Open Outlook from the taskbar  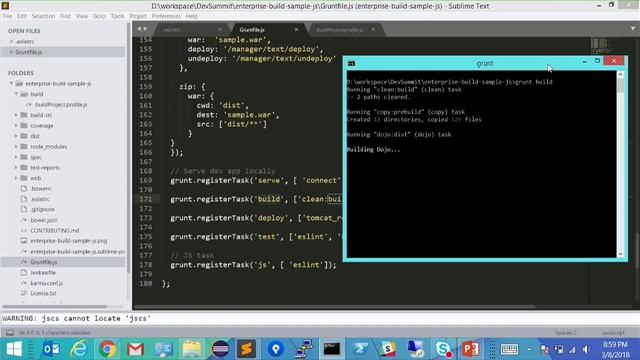[51, 349]
